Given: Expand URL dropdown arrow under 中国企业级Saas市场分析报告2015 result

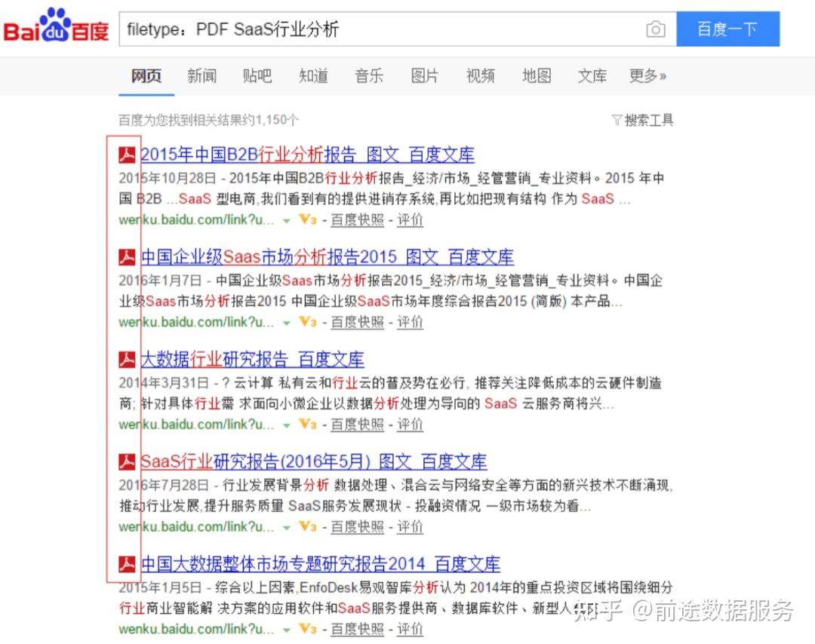Looking at the screenshot, I should 286,323.
